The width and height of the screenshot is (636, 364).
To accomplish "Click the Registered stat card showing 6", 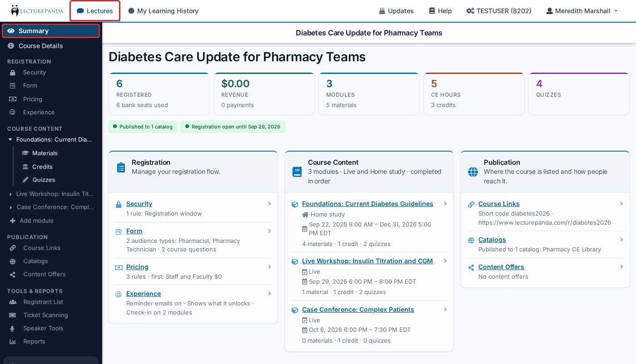I will pyautogui.click(x=159, y=94).
